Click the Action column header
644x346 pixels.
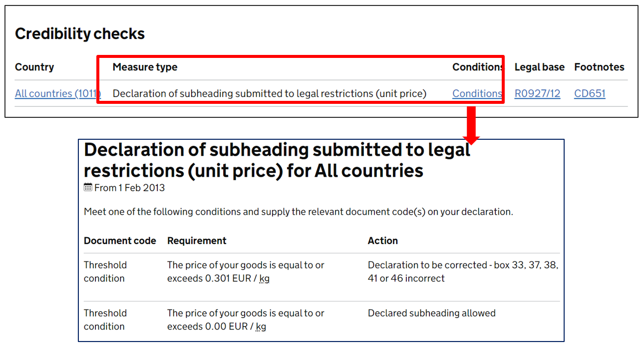tap(383, 241)
